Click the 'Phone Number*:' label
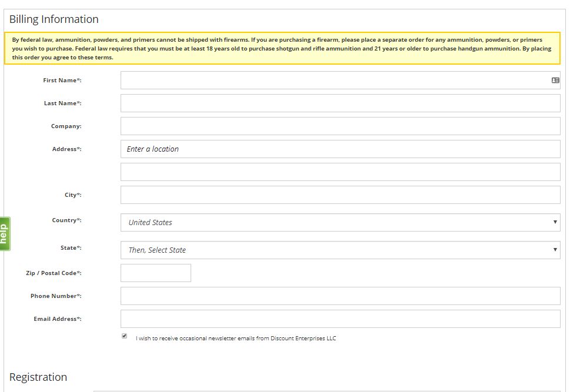 (x=56, y=296)
